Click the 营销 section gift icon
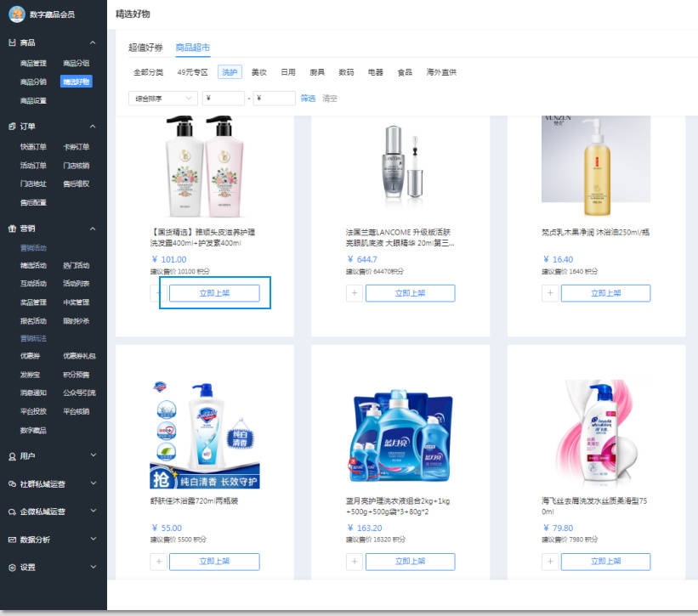 coord(13,229)
